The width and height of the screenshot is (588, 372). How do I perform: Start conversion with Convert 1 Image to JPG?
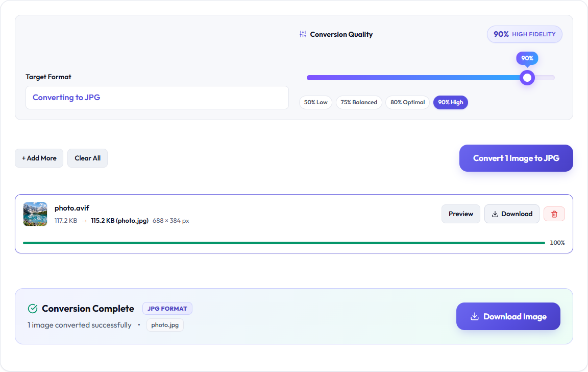[x=516, y=158]
